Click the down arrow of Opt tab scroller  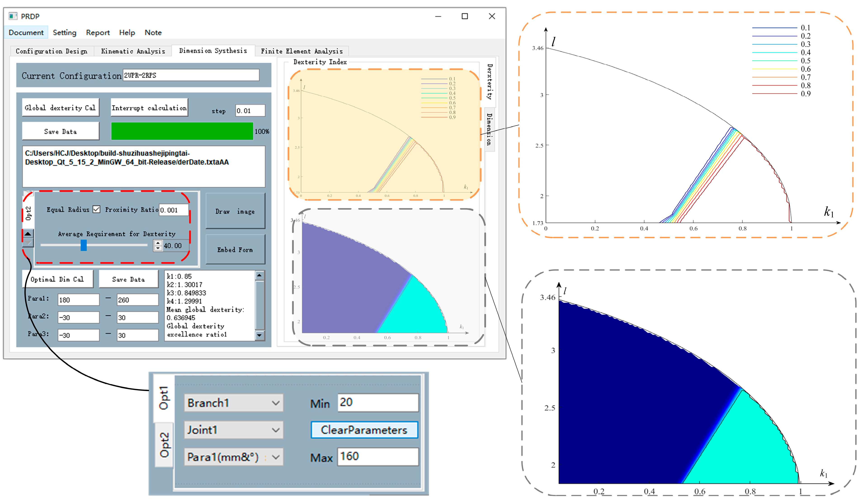[x=28, y=243]
